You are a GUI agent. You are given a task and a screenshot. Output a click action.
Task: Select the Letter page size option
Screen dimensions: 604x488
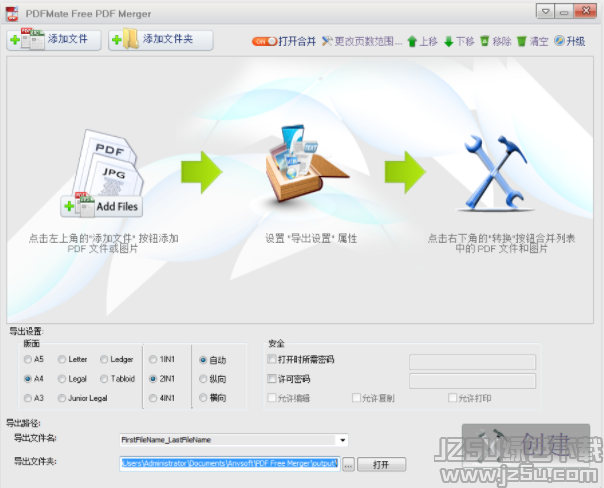[64, 359]
